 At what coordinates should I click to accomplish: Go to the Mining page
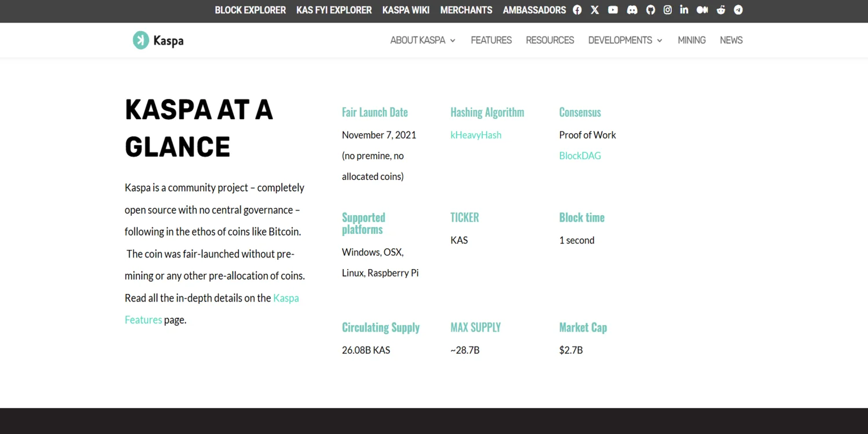(x=692, y=40)
